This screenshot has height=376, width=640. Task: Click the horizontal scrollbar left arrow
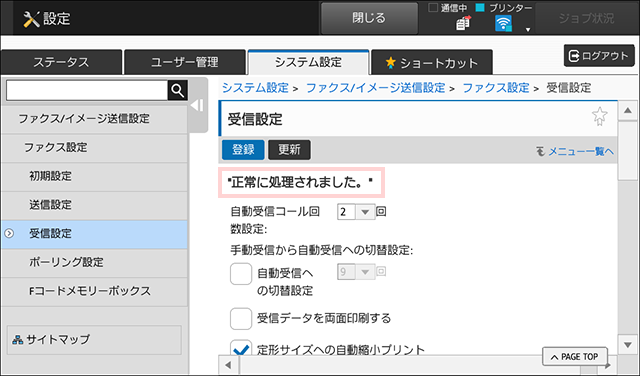pyautogui.click(x=229, y=365)
